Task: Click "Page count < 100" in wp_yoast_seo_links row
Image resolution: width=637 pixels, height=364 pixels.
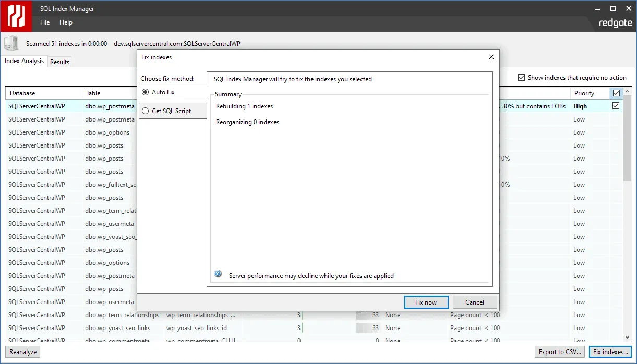Action: pyautogui.click(x=475, y=328)
